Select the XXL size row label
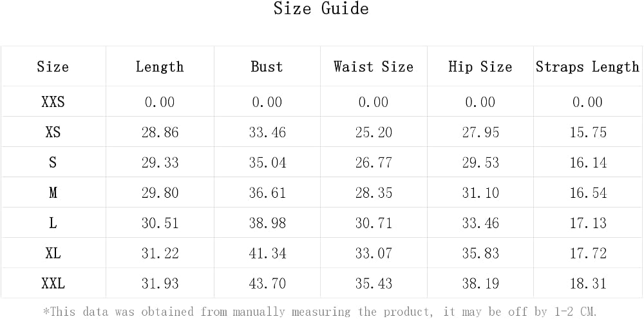Image resolution: width=644 pixels, height=319 pixels. point(53,284)
